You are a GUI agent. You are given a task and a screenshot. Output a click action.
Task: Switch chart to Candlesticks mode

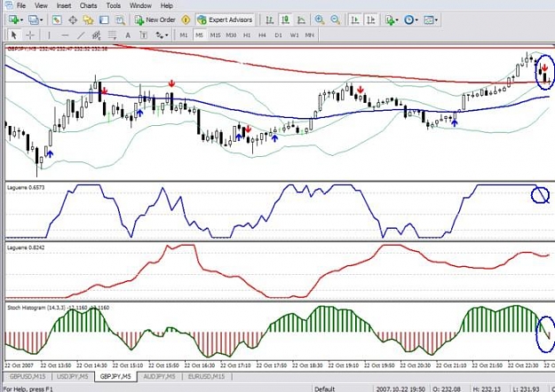click(285, 20)
